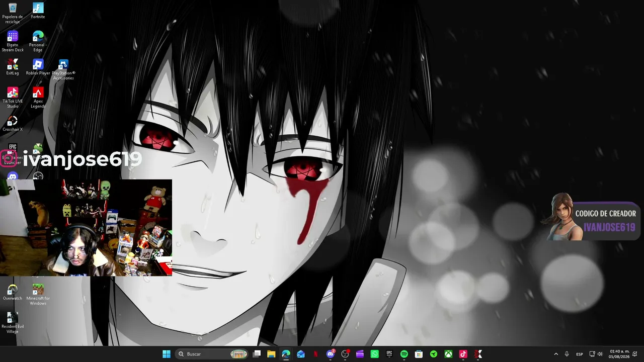Open Microsoft Store from the taskbar
The image size is (644, 362).
pyautogui.click(x=419, y=354)
